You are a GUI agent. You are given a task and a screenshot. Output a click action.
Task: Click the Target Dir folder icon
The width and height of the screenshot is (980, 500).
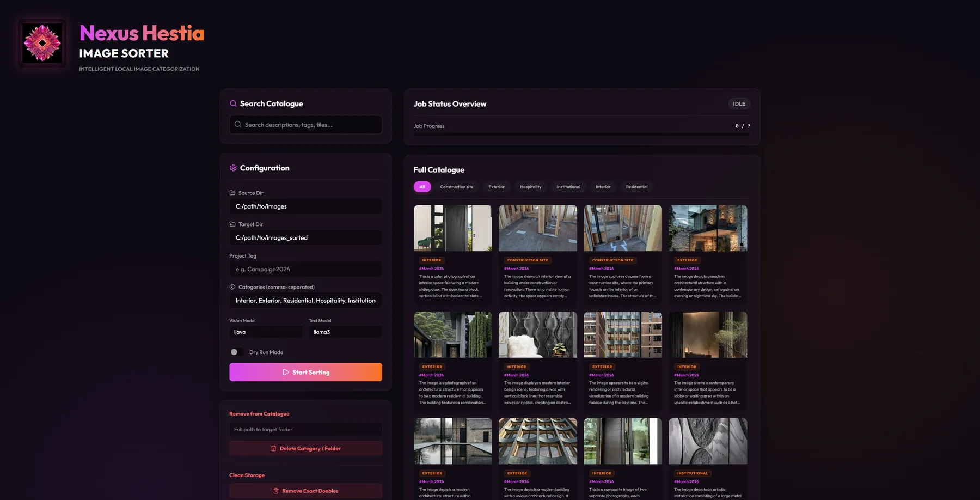tap(232, 224)
